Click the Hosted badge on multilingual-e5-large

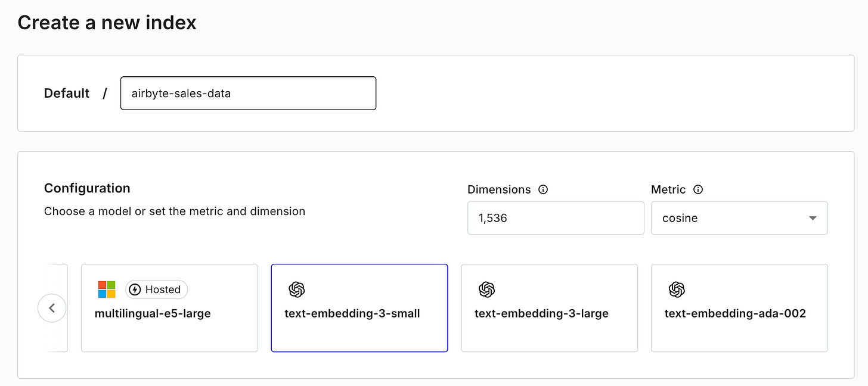[156, 289]
